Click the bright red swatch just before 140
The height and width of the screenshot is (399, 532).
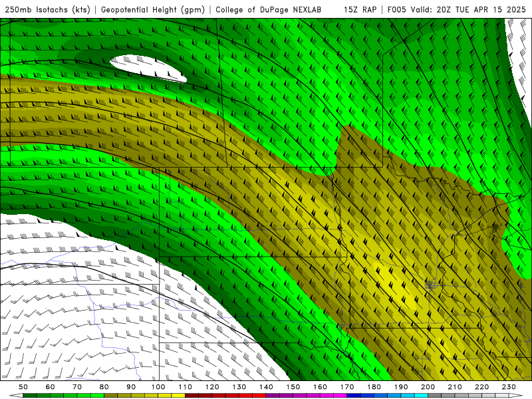click(x=259, y=396)
